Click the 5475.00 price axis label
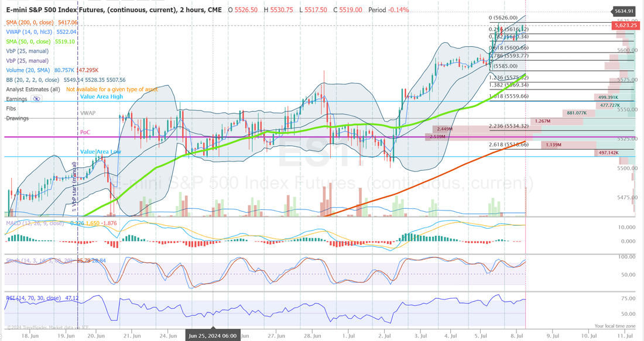 coord(628,197)
